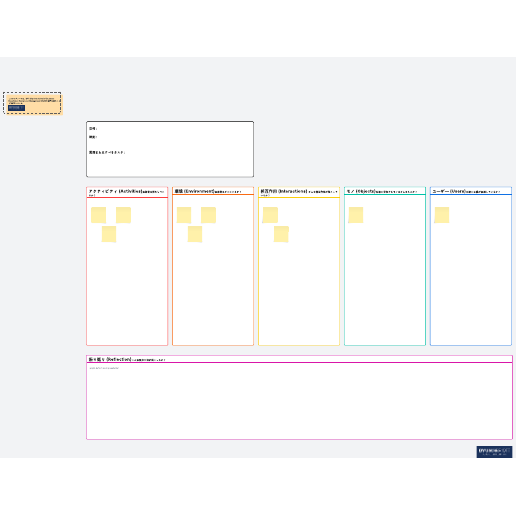
Task: Click the first label line in the info box
Action: pos(93,128)
